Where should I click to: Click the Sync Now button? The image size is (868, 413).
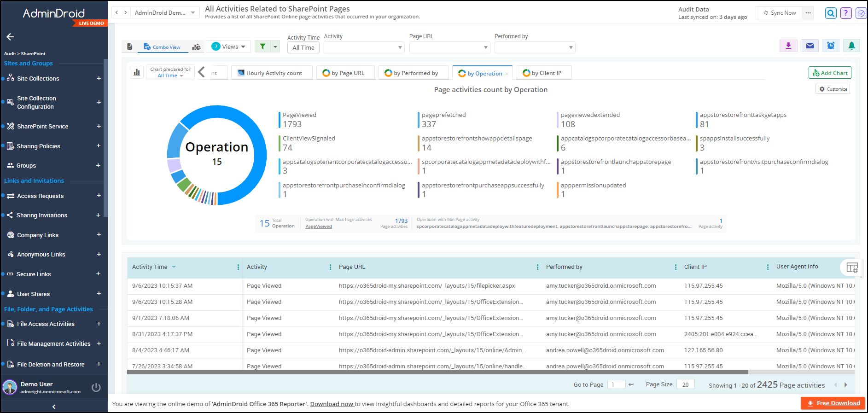[x=780, y=13]
